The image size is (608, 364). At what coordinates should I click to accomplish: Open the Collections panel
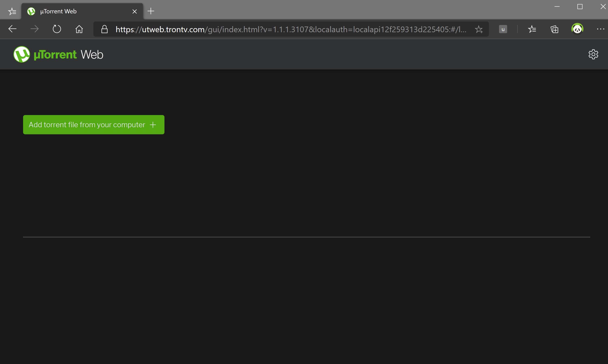[554, 29]
